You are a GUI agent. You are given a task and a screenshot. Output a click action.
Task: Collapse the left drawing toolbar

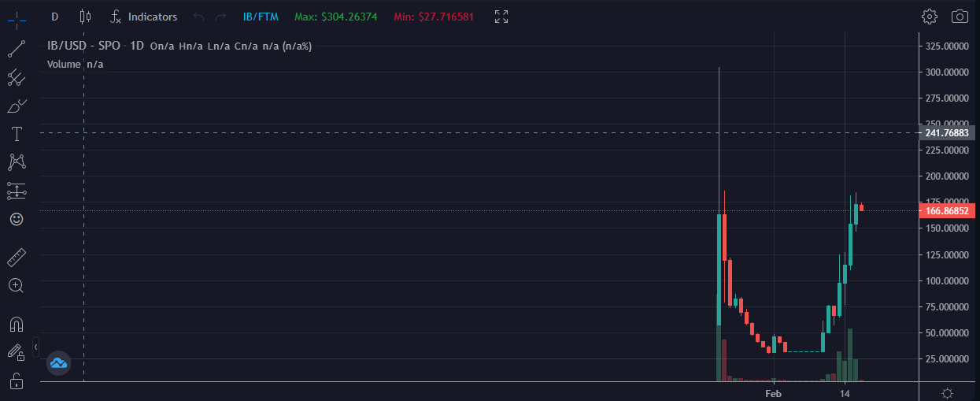(x=36, y=347)
